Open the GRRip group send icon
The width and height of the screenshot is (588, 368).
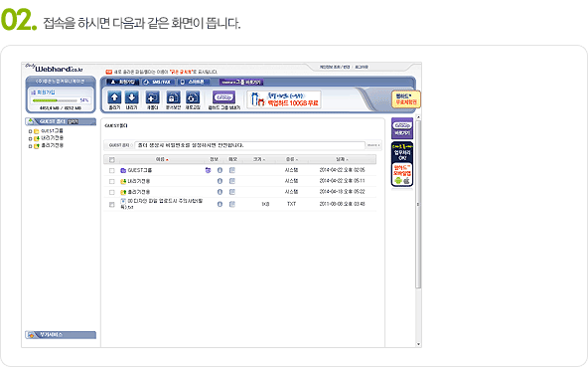223,97
